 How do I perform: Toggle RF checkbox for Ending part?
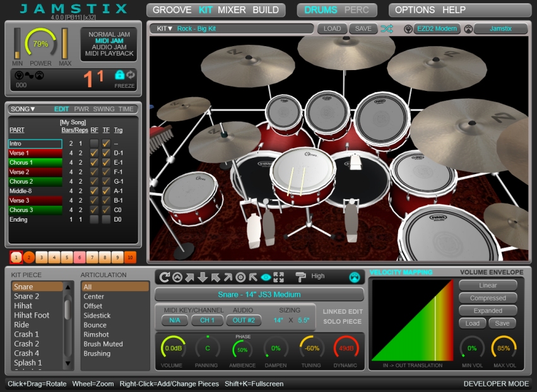click(x=94, y=219)
